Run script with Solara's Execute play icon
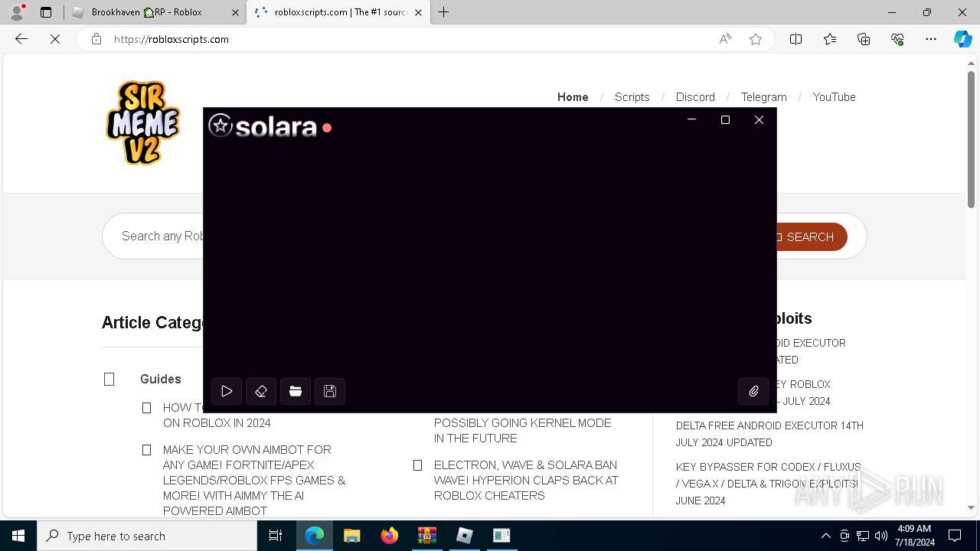This screenshot has height=551, width=980. 227,391
